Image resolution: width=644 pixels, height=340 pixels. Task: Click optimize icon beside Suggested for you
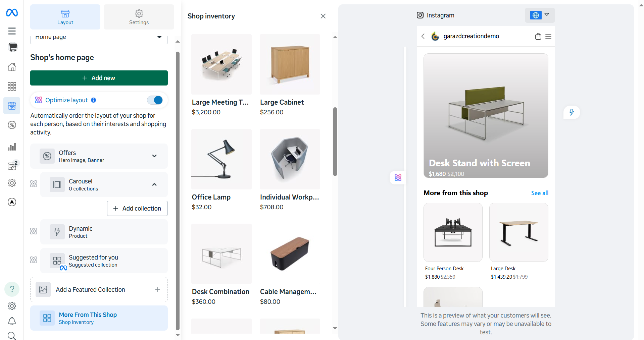coord(34,260)
